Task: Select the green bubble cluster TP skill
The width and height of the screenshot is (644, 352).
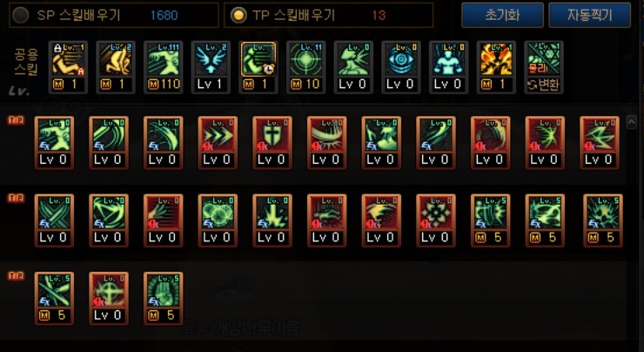Action: pos(218,220)
